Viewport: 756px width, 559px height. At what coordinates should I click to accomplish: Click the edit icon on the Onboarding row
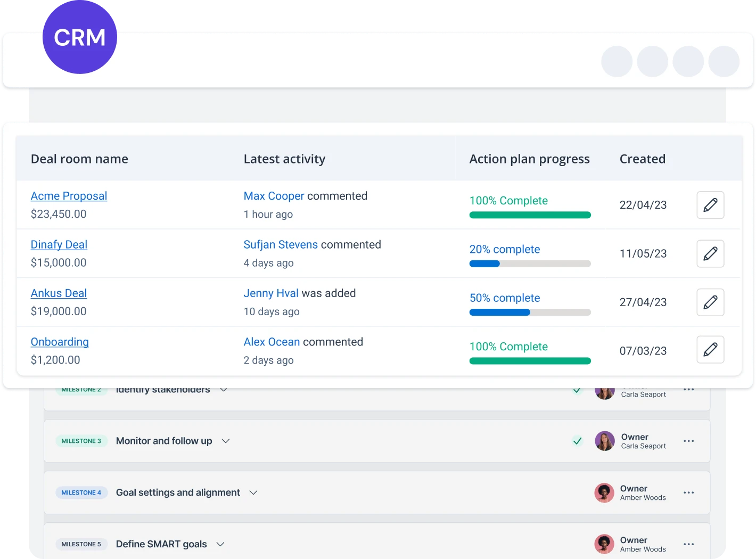710,350
